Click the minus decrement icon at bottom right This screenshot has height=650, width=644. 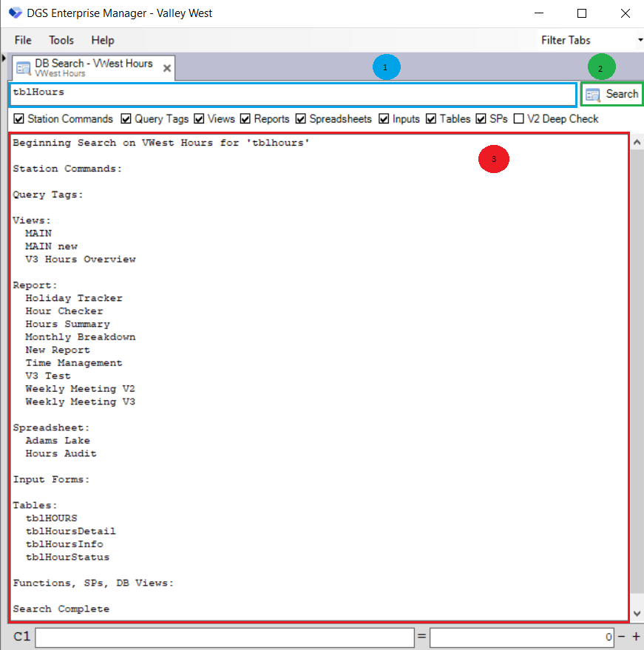click(x=621, y=637)
